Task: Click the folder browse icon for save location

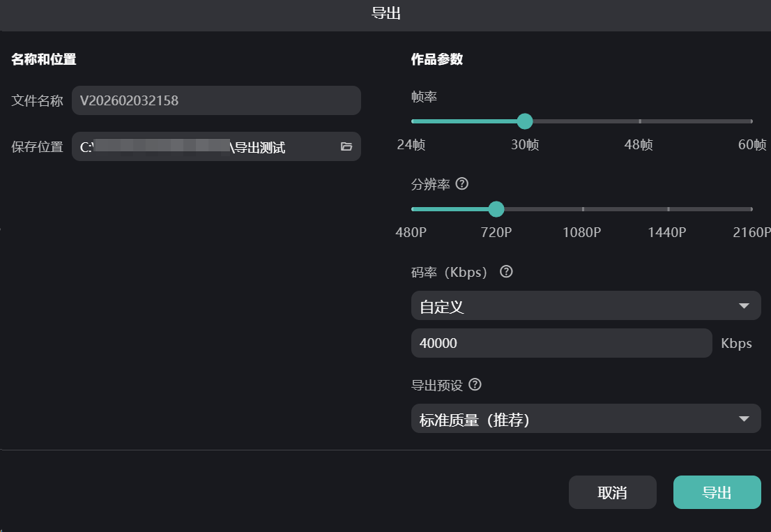Action: coord(346,146)
